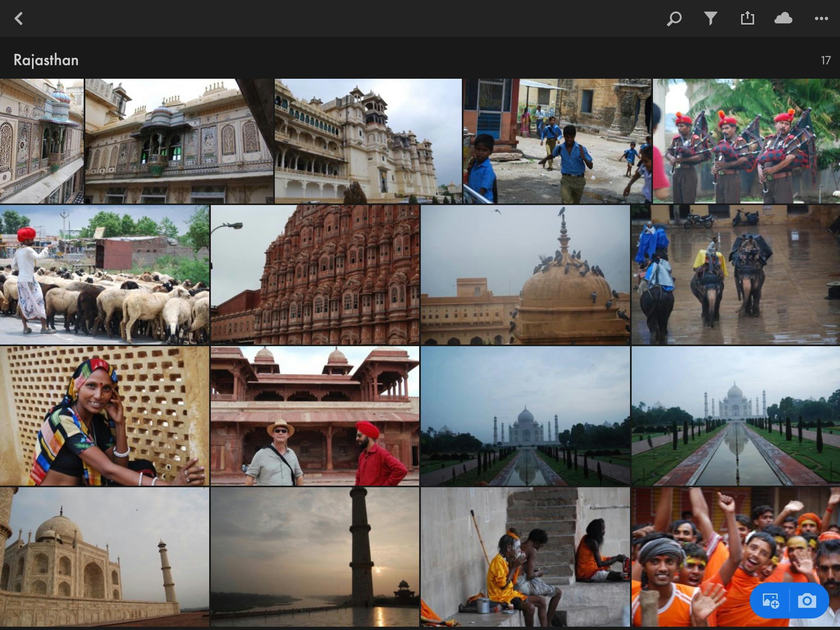This screenshot has width=840, height=630.
Task: Select the Hawa Mahal red facade photo
Action: pyautogui.click(x=315, y=275)
